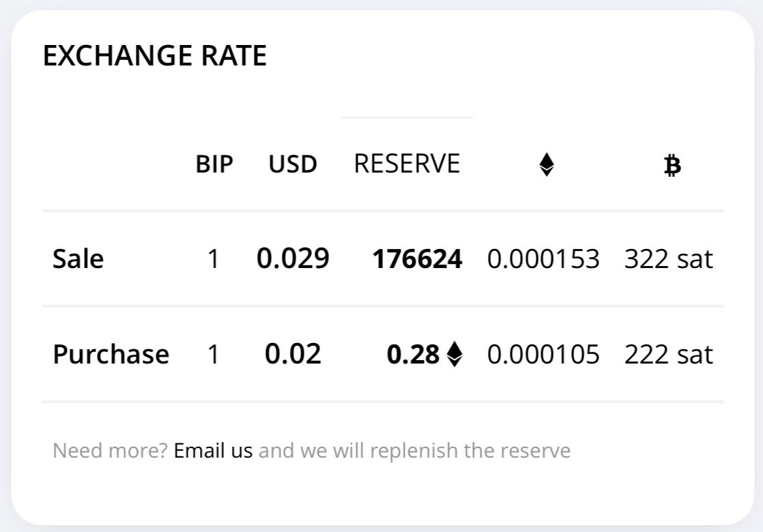Select the BIP column header

[214, 164]
